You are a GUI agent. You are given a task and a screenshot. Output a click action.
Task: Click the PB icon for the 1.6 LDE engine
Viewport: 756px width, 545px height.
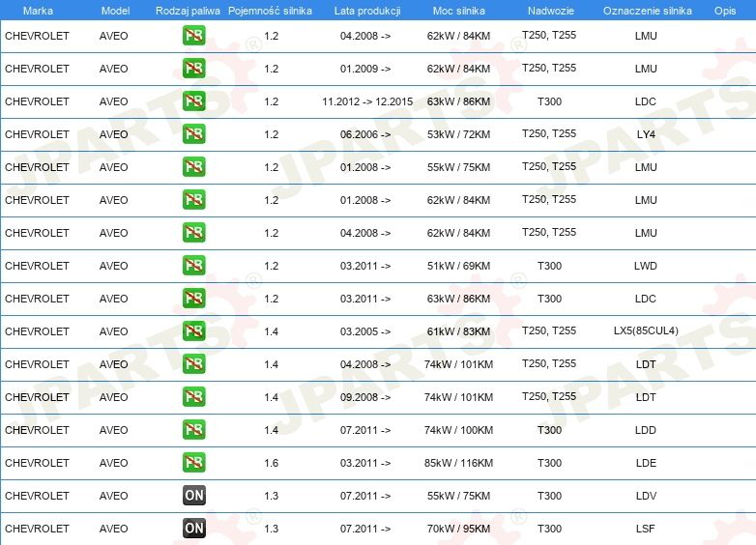pos(193,463)
